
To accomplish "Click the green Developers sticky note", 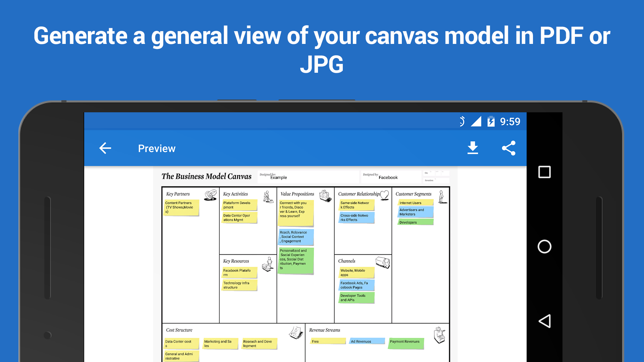I will point(416,222).
